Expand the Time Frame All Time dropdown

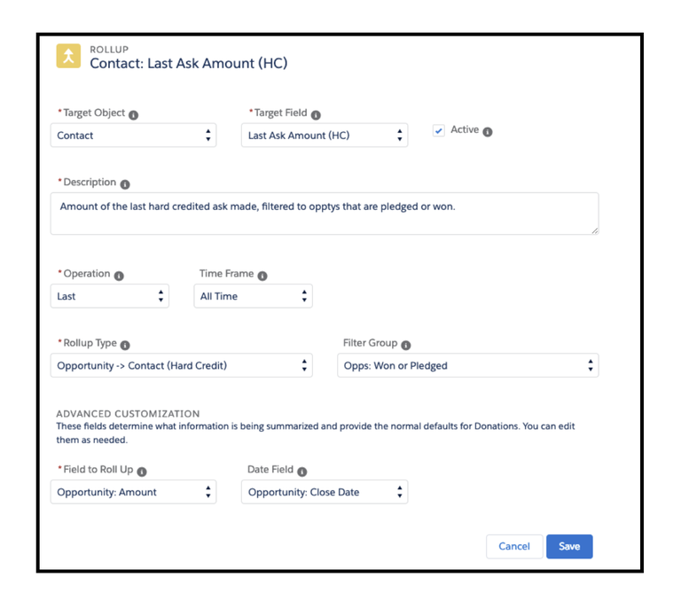pyautogui.click(x=253, y=296)
